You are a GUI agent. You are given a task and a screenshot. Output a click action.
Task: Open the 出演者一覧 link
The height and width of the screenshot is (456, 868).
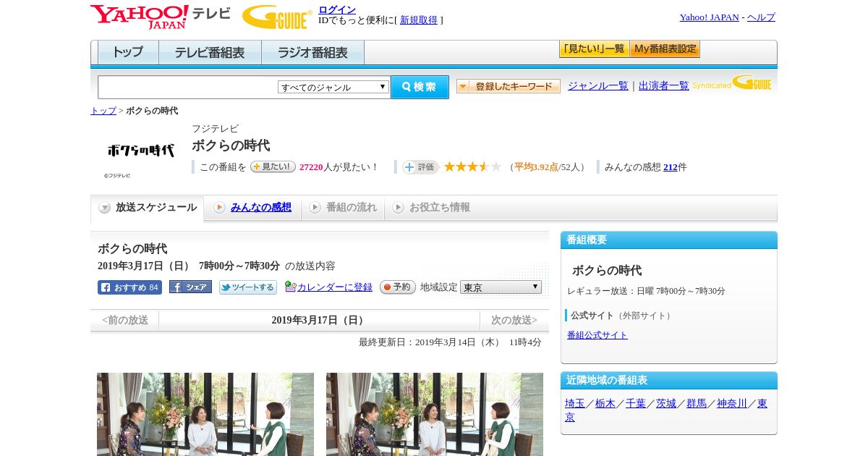(664, 86)
